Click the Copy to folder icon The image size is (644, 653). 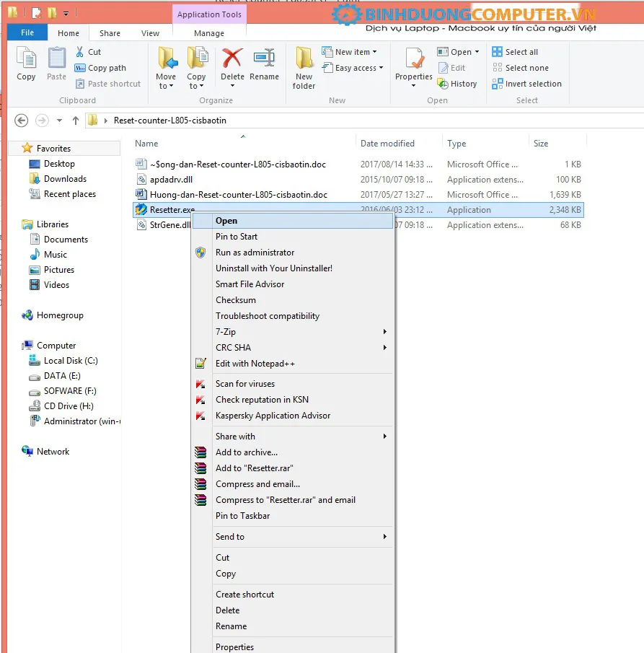click(x=198, y=58)
